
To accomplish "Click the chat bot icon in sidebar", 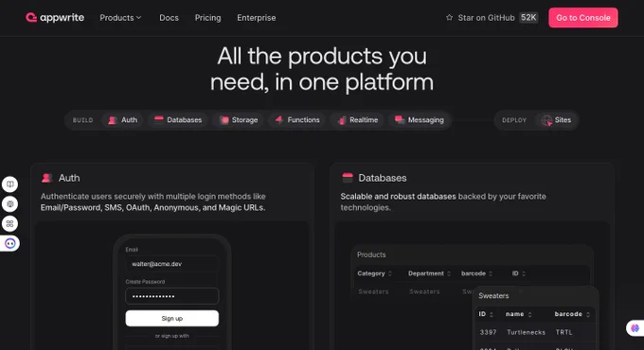I will [9, 244].
